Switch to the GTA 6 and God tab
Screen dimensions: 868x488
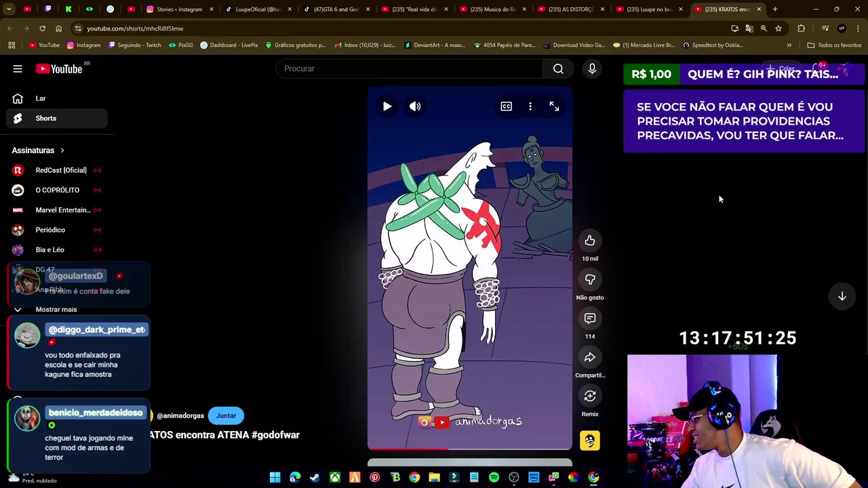pos(336,9)
